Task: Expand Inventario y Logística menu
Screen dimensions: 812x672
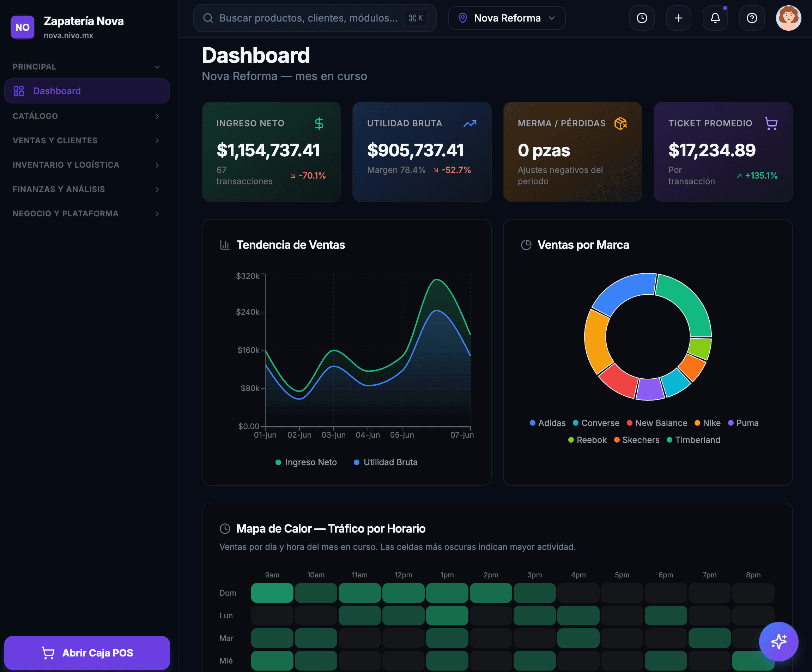Action: [87, 165]
